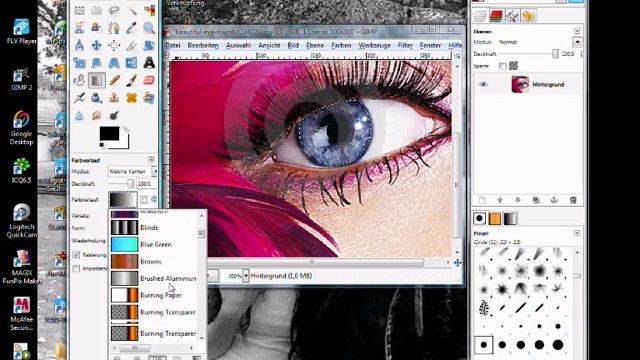Viewport: 640px width, 360px height.
Task: Open the tool options Modus dropdown
Action: (x=132, y=171)
